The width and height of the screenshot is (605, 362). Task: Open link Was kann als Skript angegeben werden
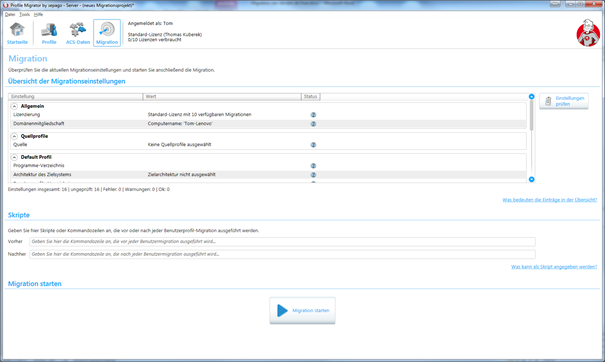tap(554, 267)
